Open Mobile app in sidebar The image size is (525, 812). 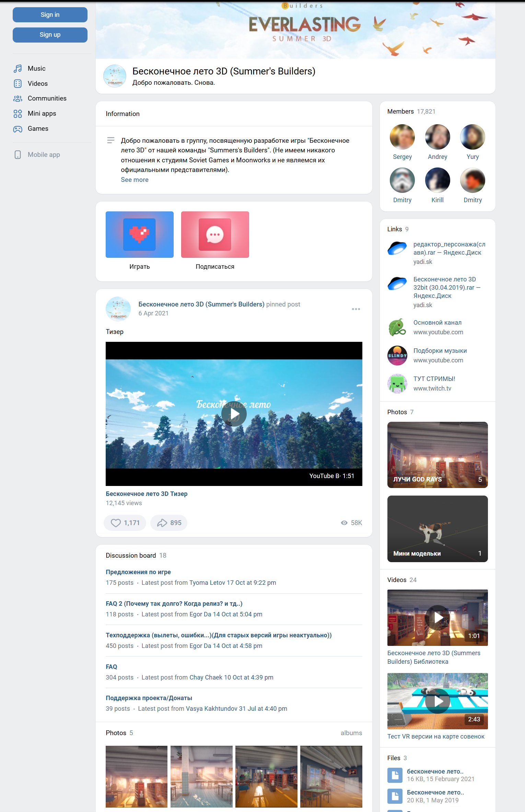tap(44, 155)
